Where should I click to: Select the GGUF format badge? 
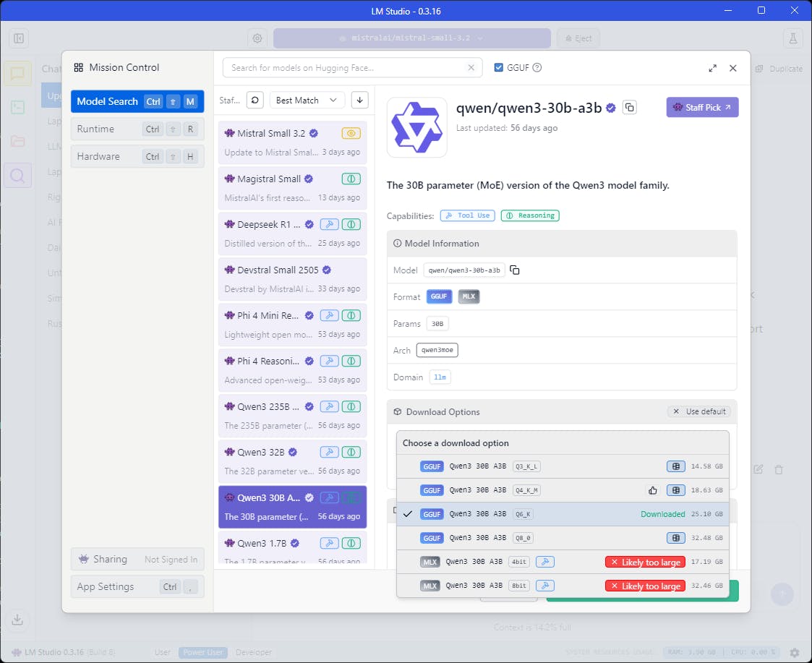(x=439, y=296)
